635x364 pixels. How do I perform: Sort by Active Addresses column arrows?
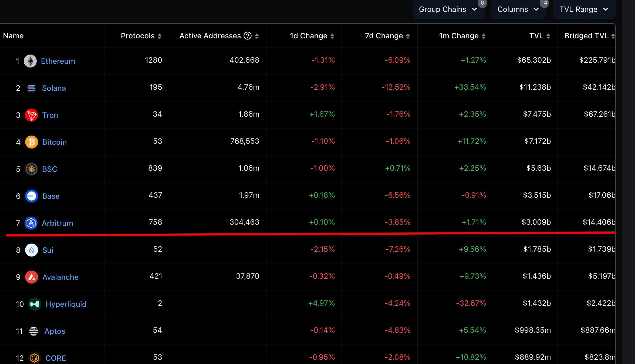(257, 36)
